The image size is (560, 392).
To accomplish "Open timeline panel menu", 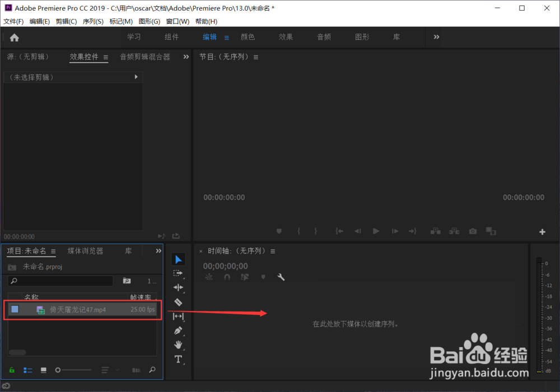I will click(x=273, y=251).
